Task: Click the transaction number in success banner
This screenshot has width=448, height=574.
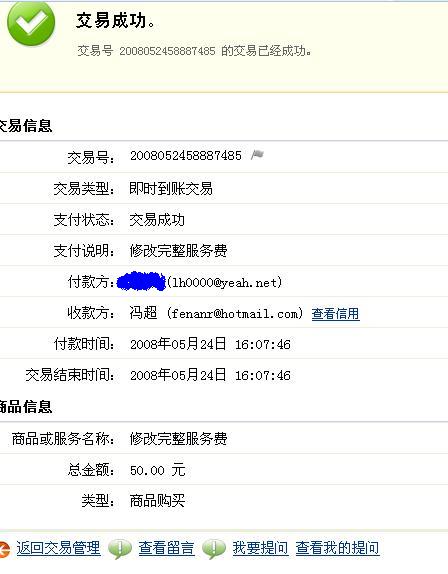Action: pyautogui.click(x=167, y=51)
